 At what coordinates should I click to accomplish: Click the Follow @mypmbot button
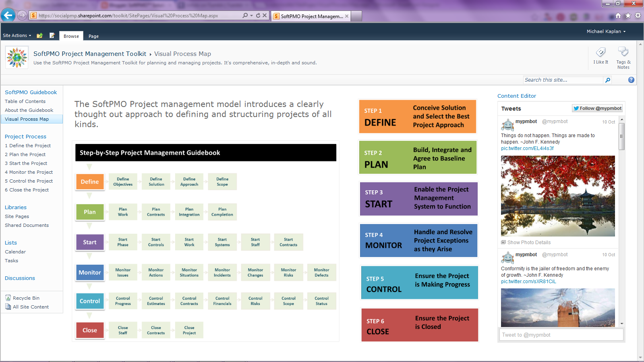[597, 108]
